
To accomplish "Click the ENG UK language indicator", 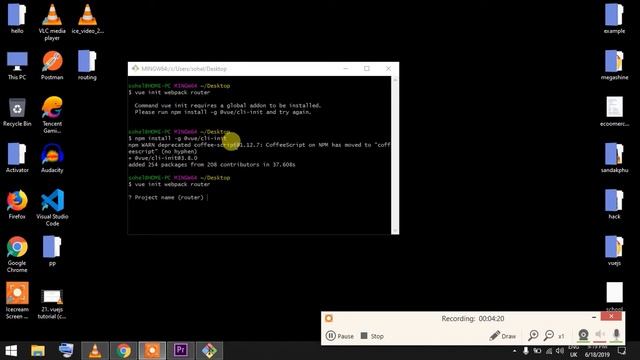I will click(x=573, y=351).
